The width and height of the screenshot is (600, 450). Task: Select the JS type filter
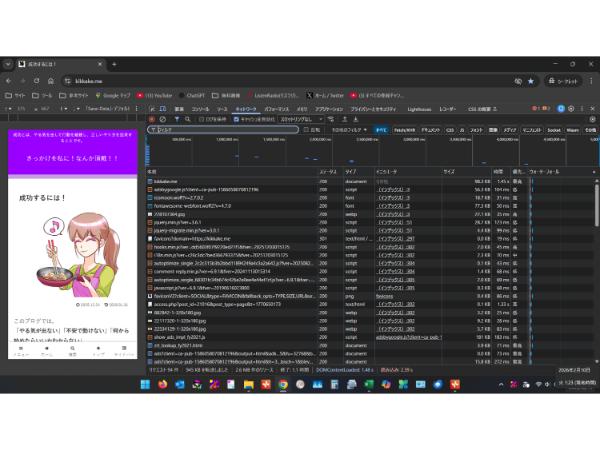click(462, 130)
